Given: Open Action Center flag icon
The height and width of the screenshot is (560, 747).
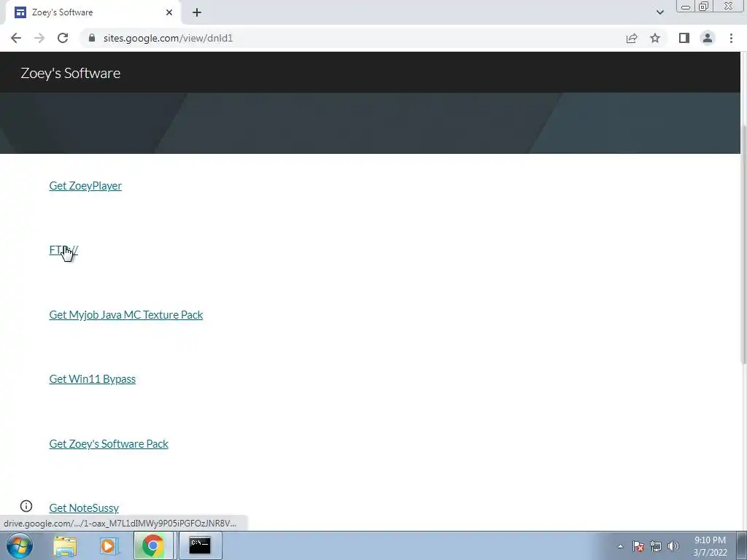Looking at the screenshot, I should click(x=638, y=546).
